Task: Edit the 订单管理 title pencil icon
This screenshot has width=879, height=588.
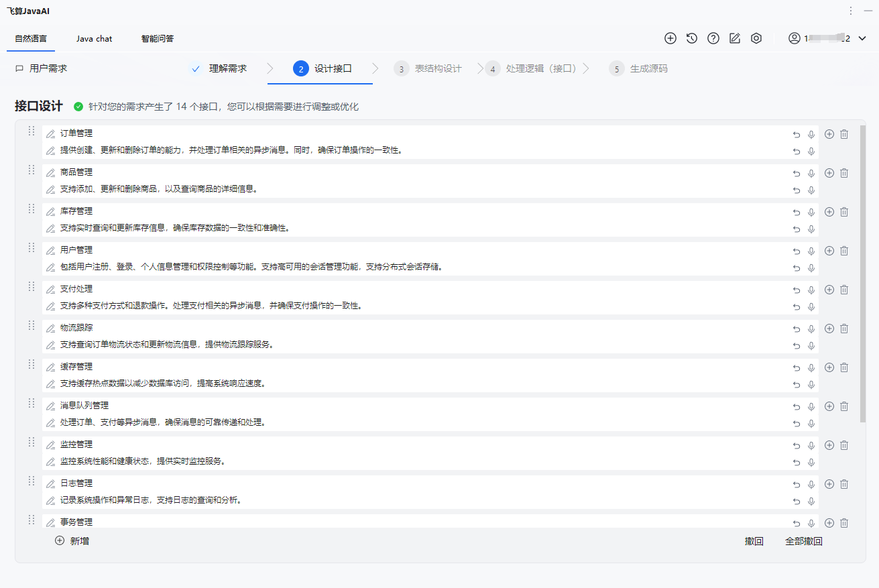Action: [x=50, y=134]
